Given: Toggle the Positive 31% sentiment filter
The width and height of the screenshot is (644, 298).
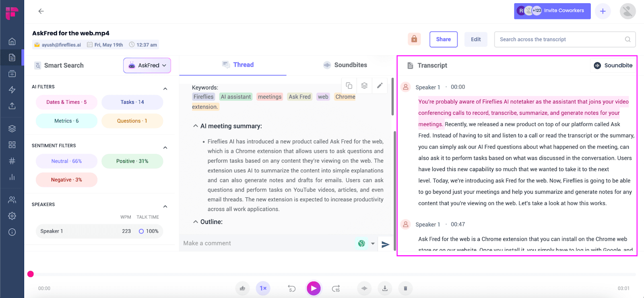Looking at the screenshot, I should pos(132,161).
